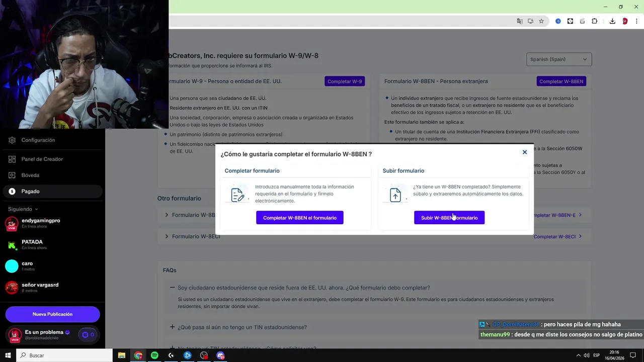Select Pagado in the sidebar
The height and width of the screenshot is (362, 644).
pyautogui.click(x=53, y=192)
